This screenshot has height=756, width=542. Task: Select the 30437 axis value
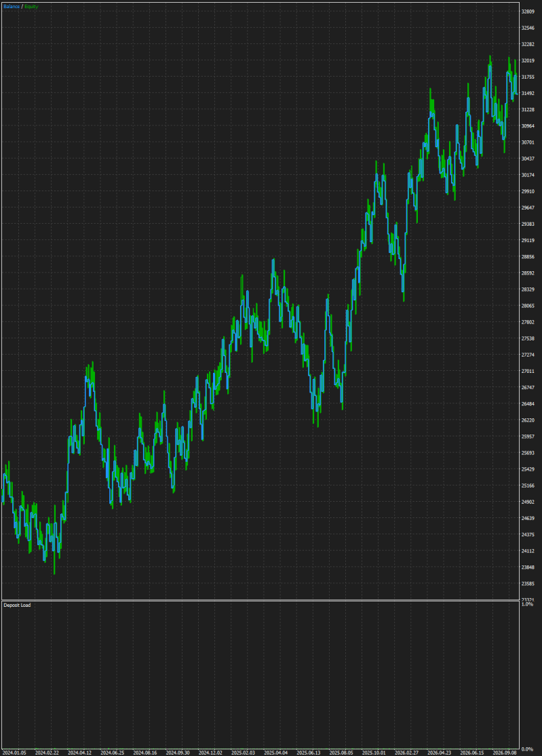(x=528, y=159)
